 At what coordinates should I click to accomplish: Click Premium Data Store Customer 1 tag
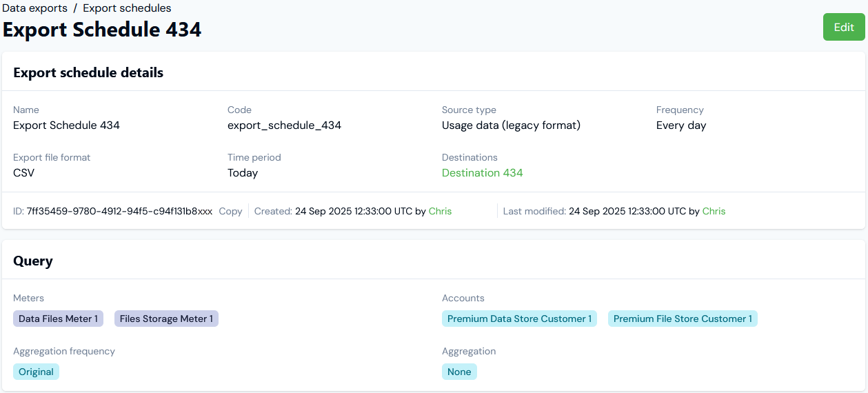(x=519, y=319)
